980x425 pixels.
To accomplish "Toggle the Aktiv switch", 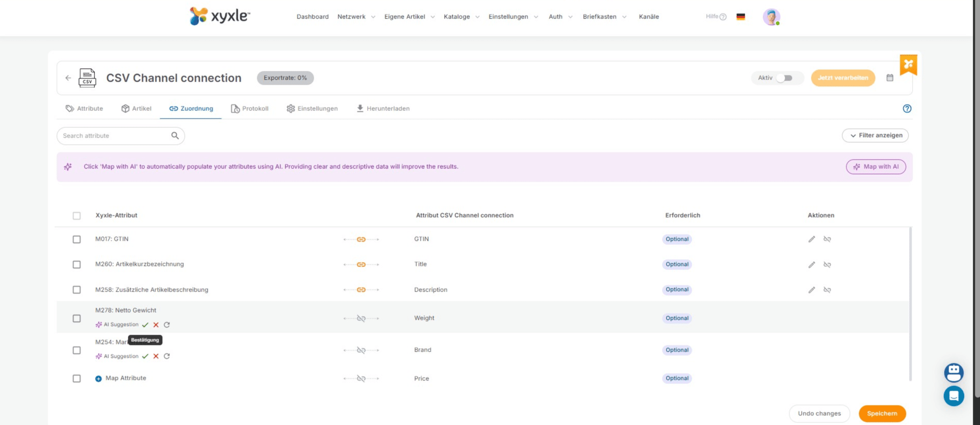I will (x=784, y=78).
